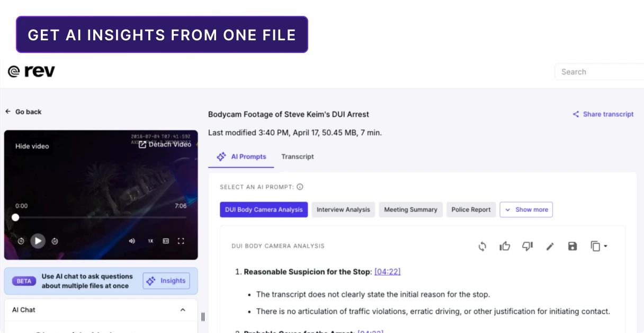The image size is (644, 333).
Task: Click the Search input field
Action: pyautogui.click(x=600, y=72)
